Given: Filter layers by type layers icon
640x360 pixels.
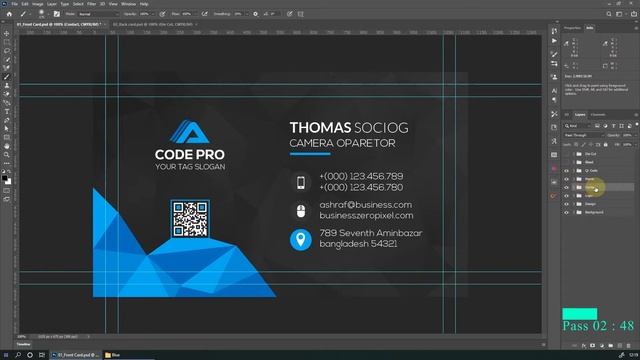Looking at the screenshot, I should pyautogui.click(x=613, y=126).
